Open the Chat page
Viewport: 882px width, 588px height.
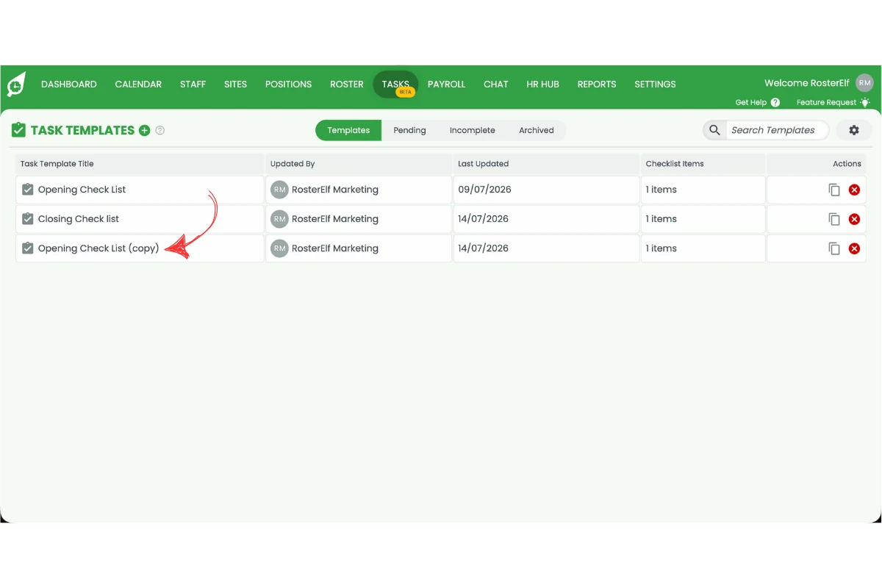click(496, 85)
